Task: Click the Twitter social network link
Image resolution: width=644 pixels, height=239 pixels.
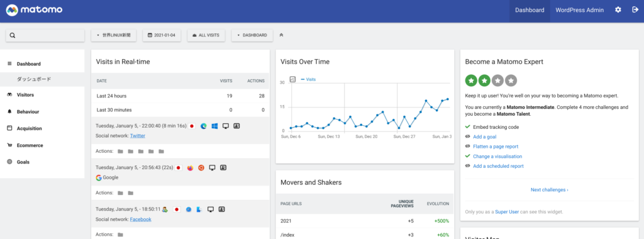Action: click(x=138, y=135)
